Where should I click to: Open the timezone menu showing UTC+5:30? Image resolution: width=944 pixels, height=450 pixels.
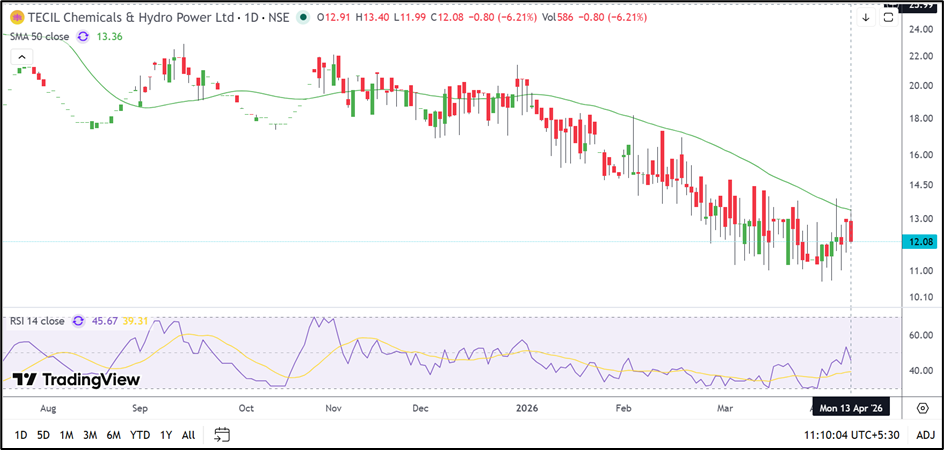pos(852,434)
